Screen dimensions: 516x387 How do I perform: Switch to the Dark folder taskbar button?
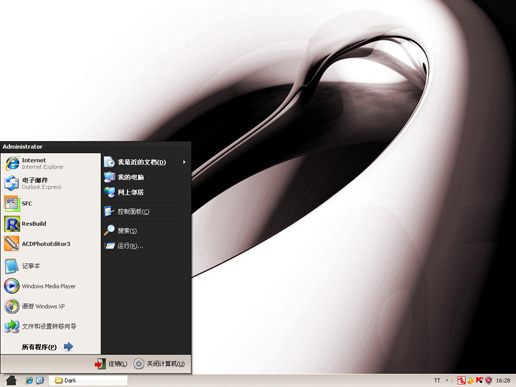pyautogui.click(x=88, y=380)
